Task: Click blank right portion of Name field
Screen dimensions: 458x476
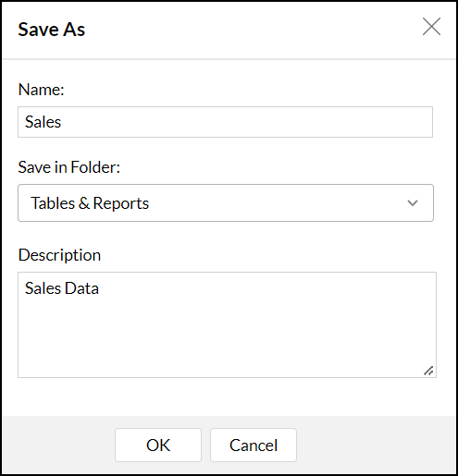Action: [x=308, y=122]
